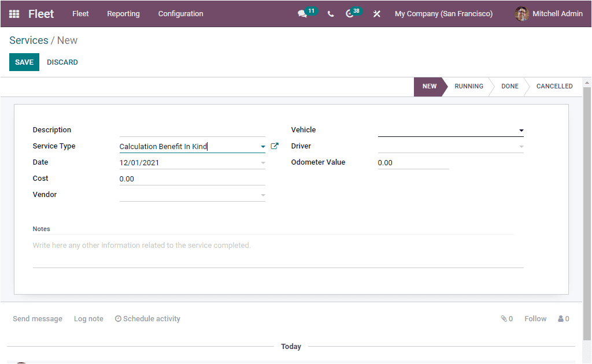Open the Configuration menu

click(x=180, y=14)
